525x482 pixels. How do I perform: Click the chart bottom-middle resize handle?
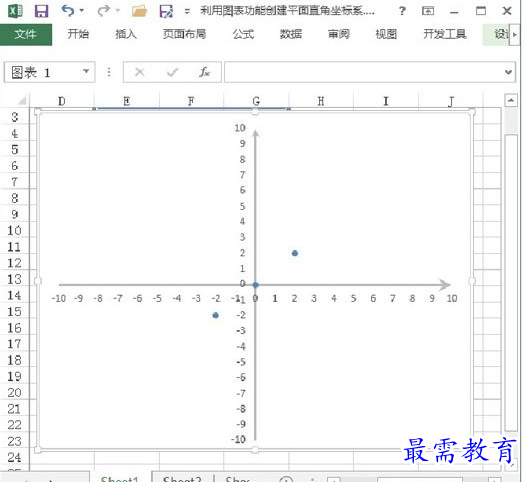pos(255,450)
